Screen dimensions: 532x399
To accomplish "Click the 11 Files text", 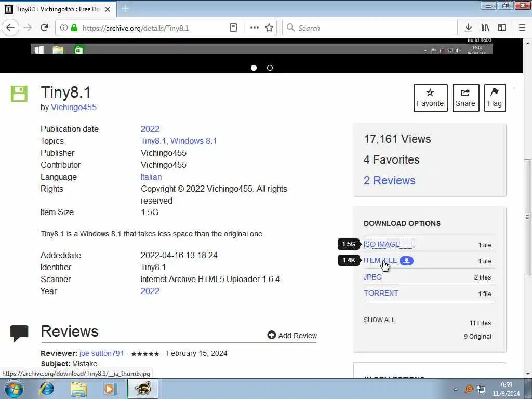I will click(x=480, y=323).
